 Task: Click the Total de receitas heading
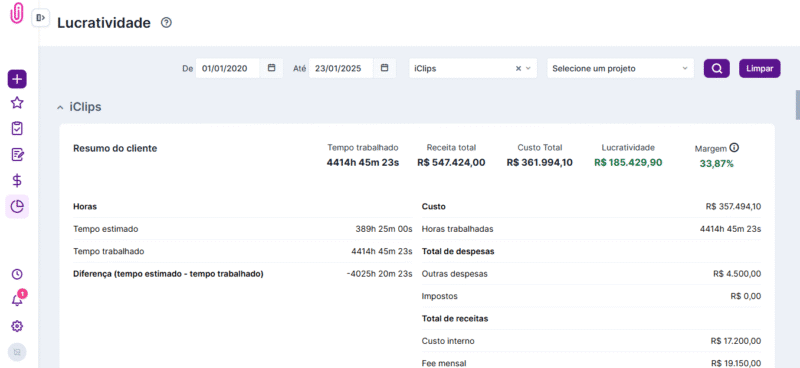[x=455, y=318]
